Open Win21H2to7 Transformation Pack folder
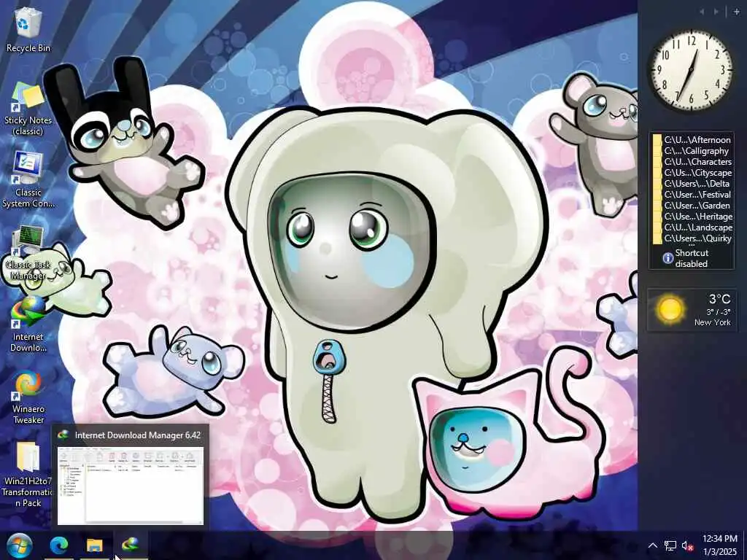 pyautogui.click(x=28, y=474)
